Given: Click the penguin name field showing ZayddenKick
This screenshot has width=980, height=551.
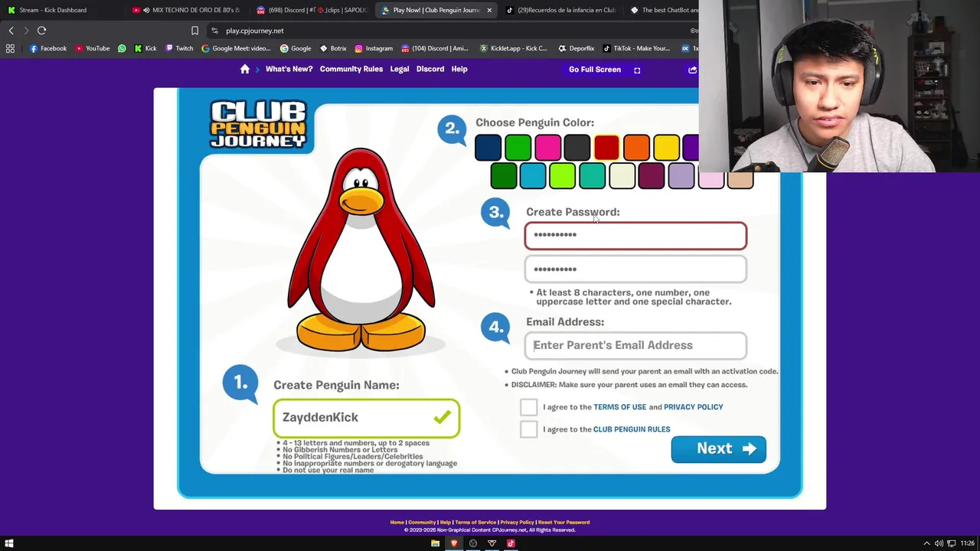Looking at the screenshot, I should tap(366, 418).
